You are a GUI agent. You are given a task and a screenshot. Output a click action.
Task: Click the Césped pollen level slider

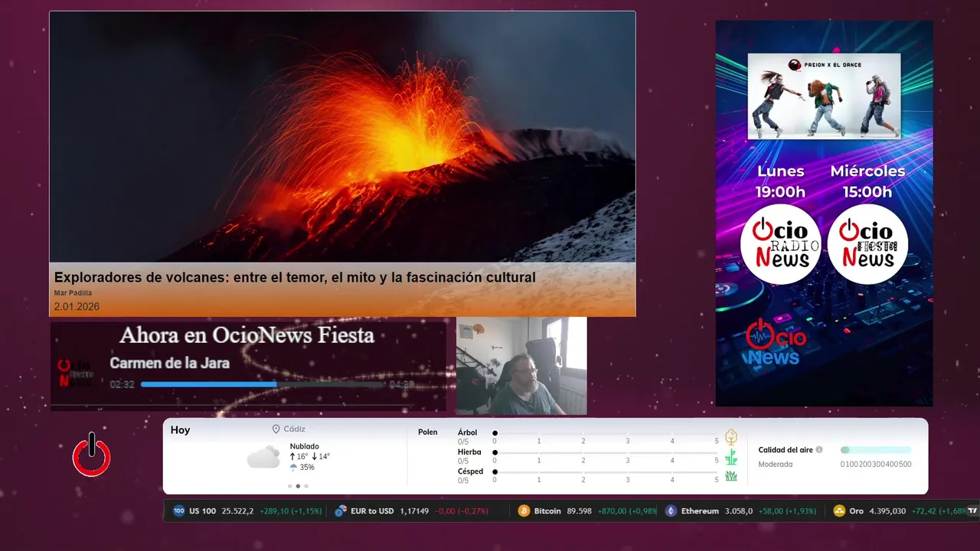[x=606, y=472]
